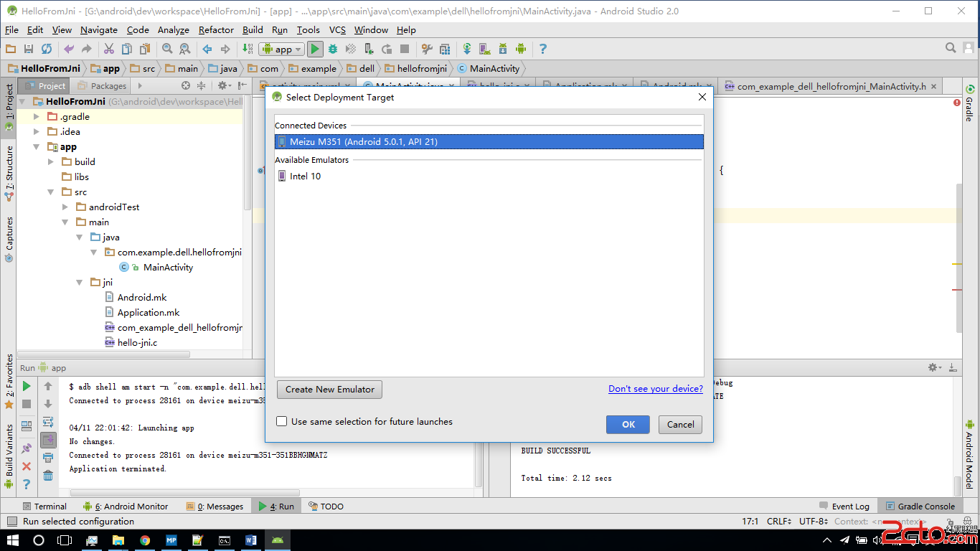The width and height of the screenshot is (980, 551).
Task: Click Scroll from Source target icon
Action: tap(185, 85)
